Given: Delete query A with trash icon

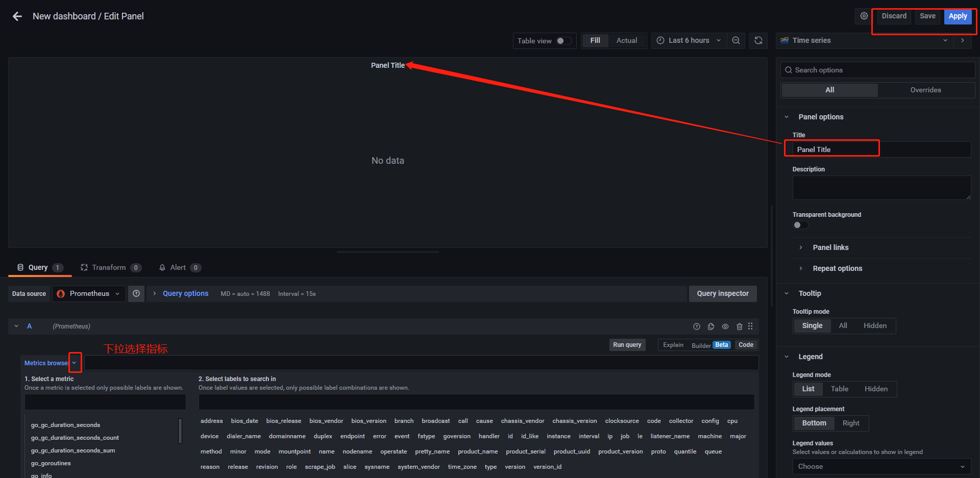Looking at the screenshot, I should (x=740, y=326).
